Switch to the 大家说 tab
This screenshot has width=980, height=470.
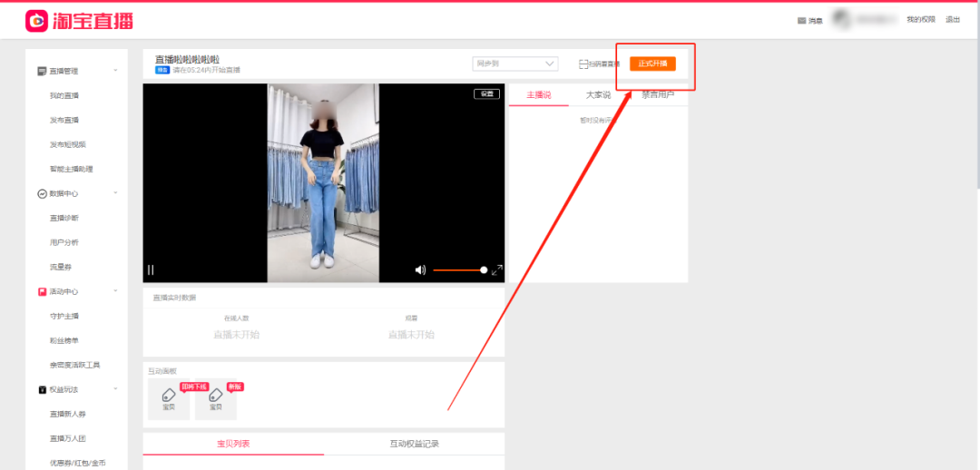coord(598,95)
